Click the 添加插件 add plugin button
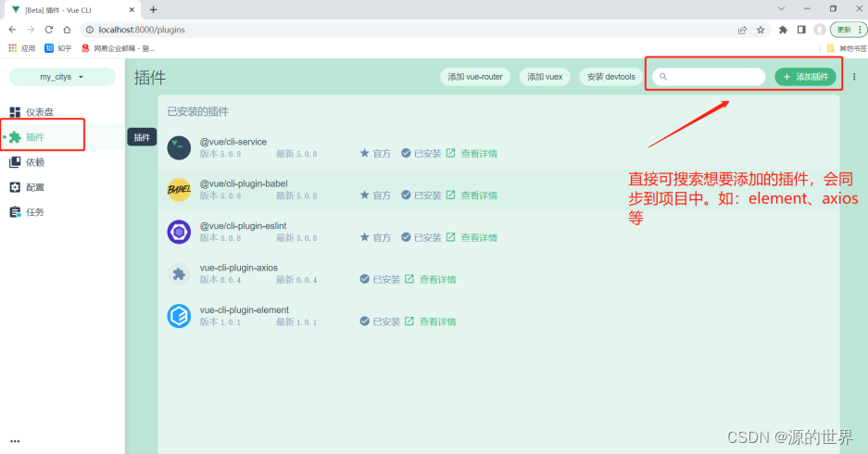The width and height of the screenshot is (868, 454). [x=805, y=77]
